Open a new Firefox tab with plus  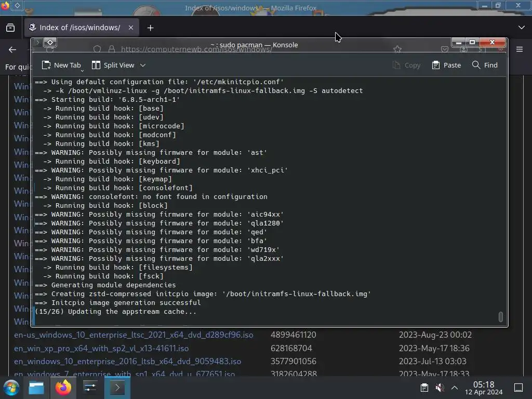[x=150, y=28]
